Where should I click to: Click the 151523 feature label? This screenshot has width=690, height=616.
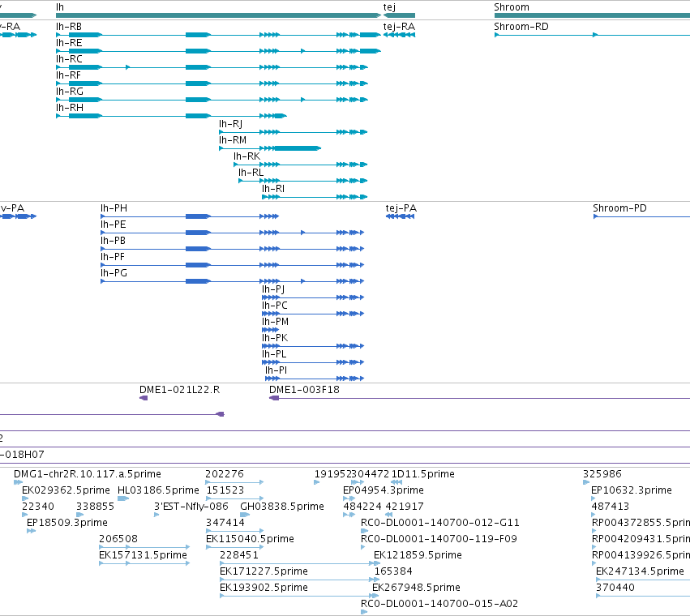(225, 490)
